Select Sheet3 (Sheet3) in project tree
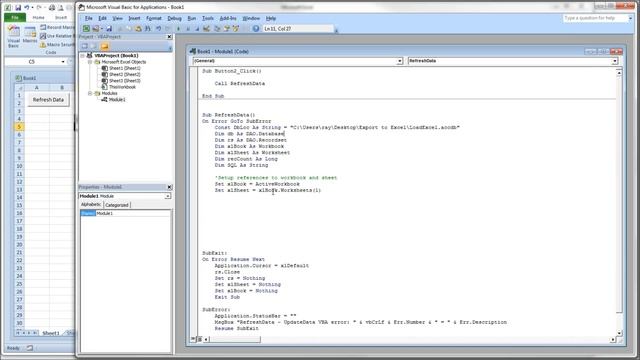Image resolution: width=640 pixels, height=360 pixels. [124, 81]
